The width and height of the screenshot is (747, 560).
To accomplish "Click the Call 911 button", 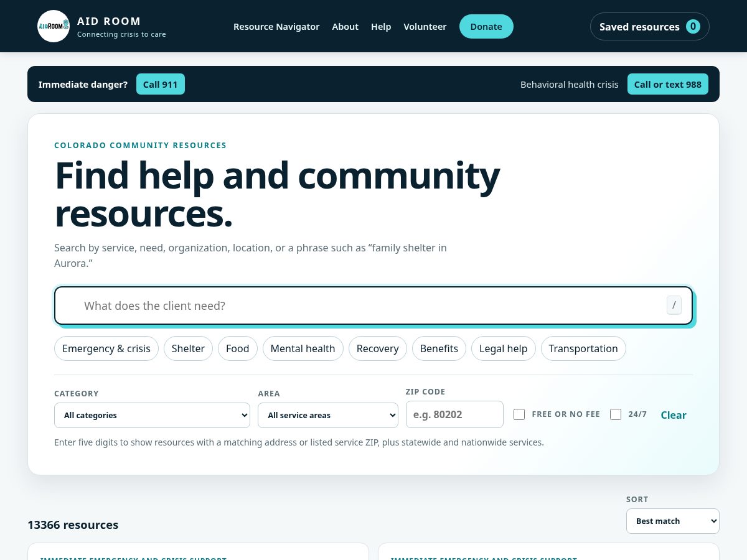I will (161, 84).
